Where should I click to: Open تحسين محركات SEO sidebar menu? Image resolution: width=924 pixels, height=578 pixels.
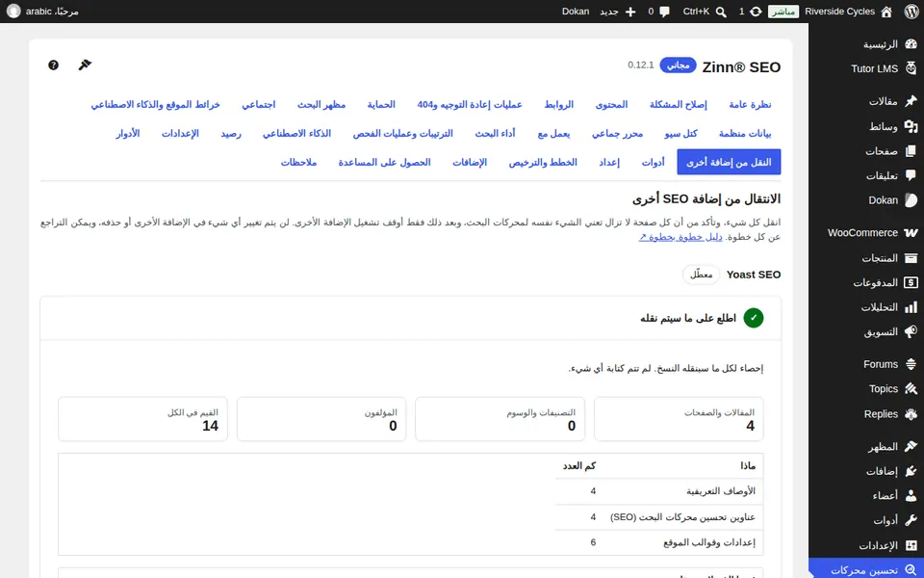(x=866, y=569)
